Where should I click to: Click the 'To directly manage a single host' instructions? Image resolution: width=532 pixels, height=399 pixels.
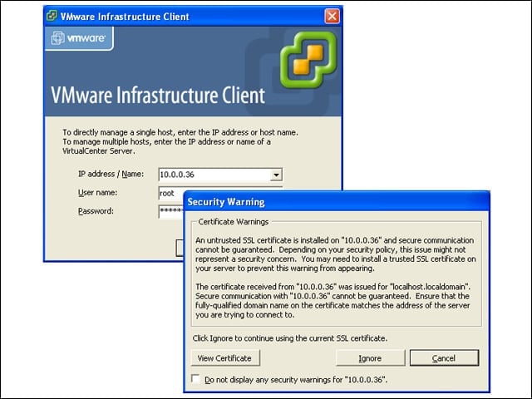[x=180, y=141]
